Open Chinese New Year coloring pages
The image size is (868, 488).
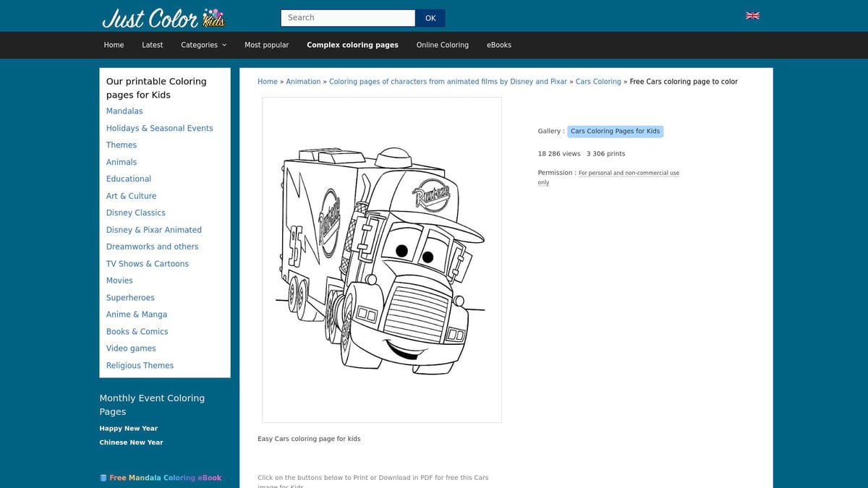131,442
